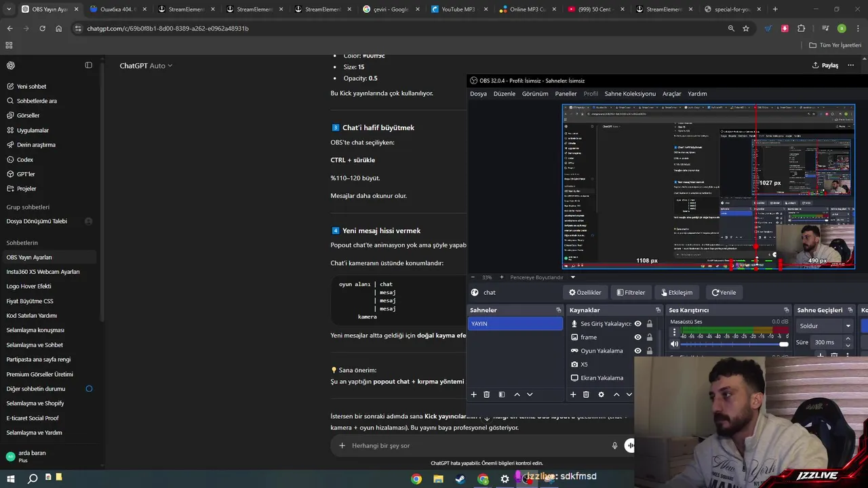Open Chrome extensions puzzle icon

(802, 28)
